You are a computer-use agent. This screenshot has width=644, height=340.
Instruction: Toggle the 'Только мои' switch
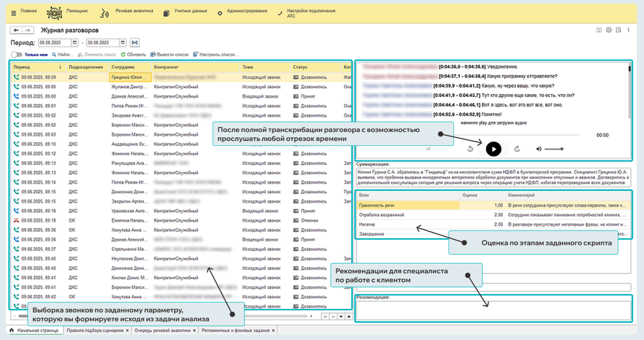[x=16, y=54]
